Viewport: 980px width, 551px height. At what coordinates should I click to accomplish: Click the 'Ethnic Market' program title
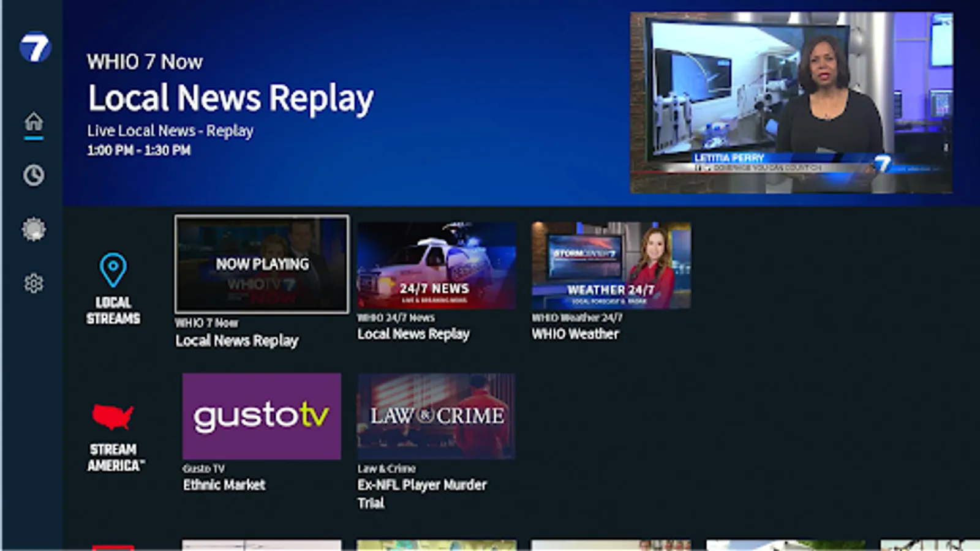pos(224,485)
